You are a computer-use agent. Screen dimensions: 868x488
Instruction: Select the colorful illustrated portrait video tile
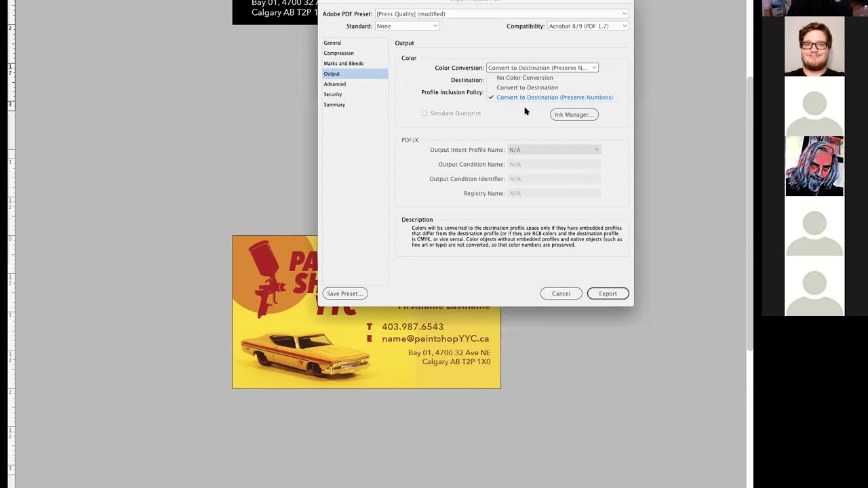[x=814, y=167]
